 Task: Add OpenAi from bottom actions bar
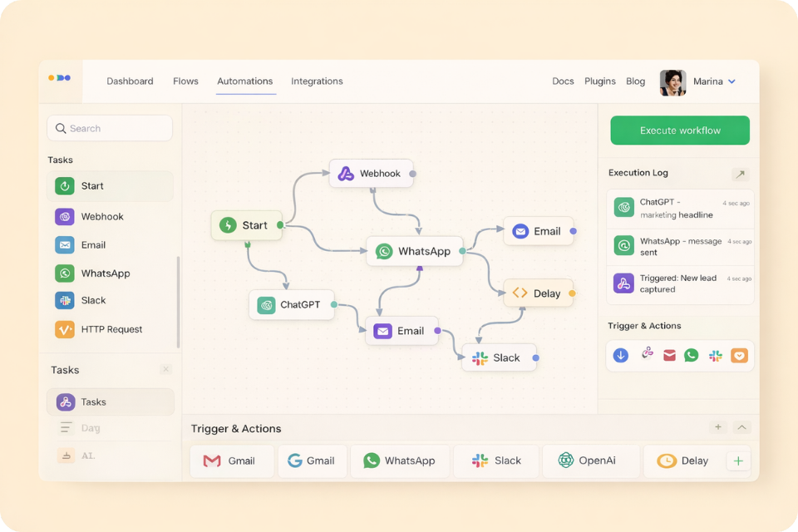tap(590, 461)
